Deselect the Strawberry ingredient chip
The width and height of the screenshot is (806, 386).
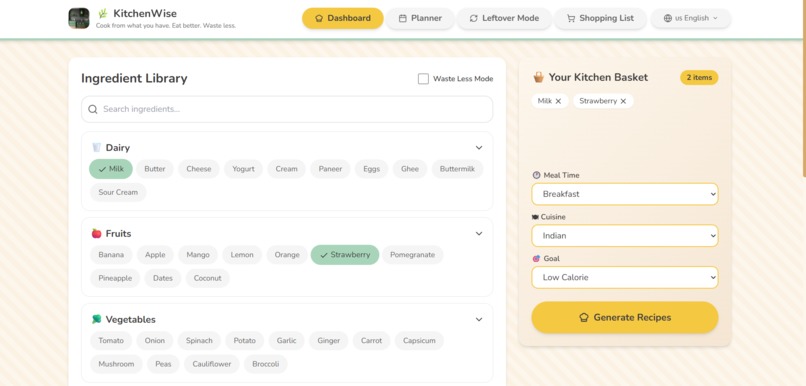[x=345, y=255]
